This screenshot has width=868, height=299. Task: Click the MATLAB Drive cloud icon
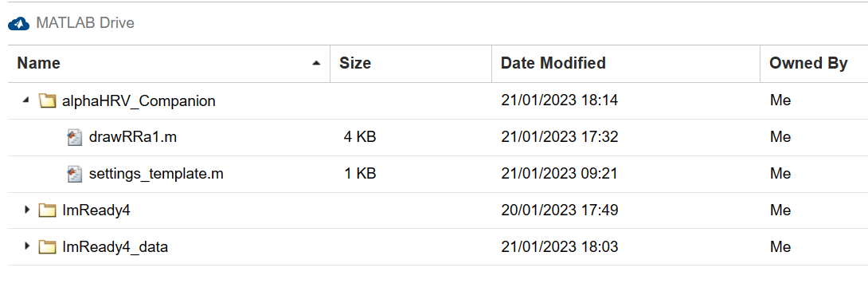(x=19, y=23)
